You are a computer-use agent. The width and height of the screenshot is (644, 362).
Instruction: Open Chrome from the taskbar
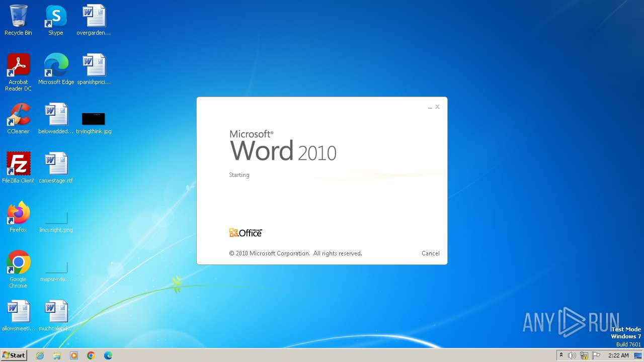(91, 355)
